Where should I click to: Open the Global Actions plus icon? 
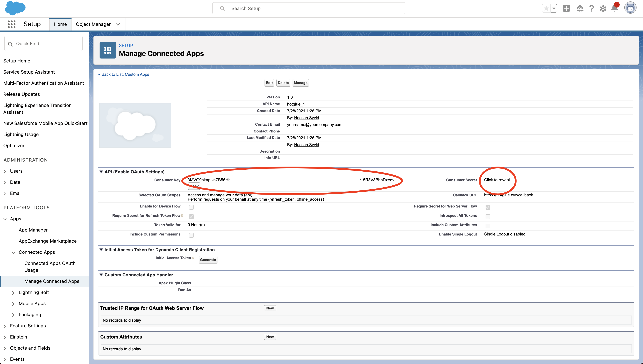pos(566,8)
